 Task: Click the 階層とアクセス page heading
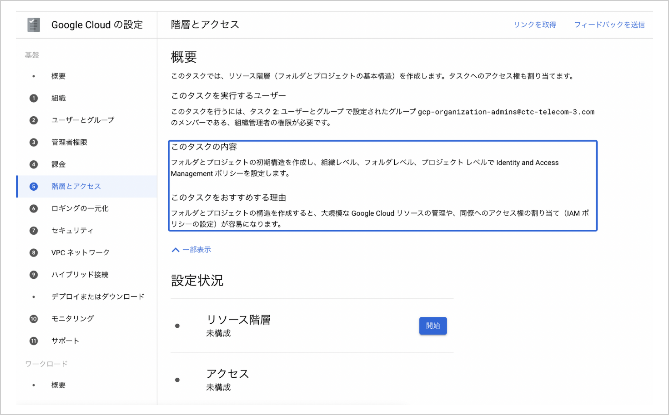[205, 24]
